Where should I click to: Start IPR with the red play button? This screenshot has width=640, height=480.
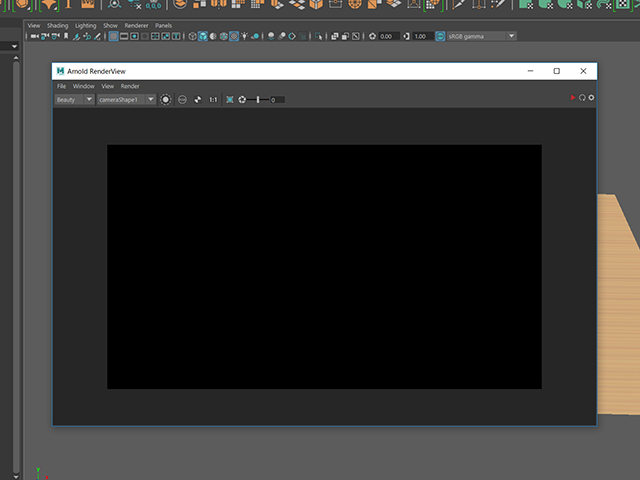[x=573, y=98]
